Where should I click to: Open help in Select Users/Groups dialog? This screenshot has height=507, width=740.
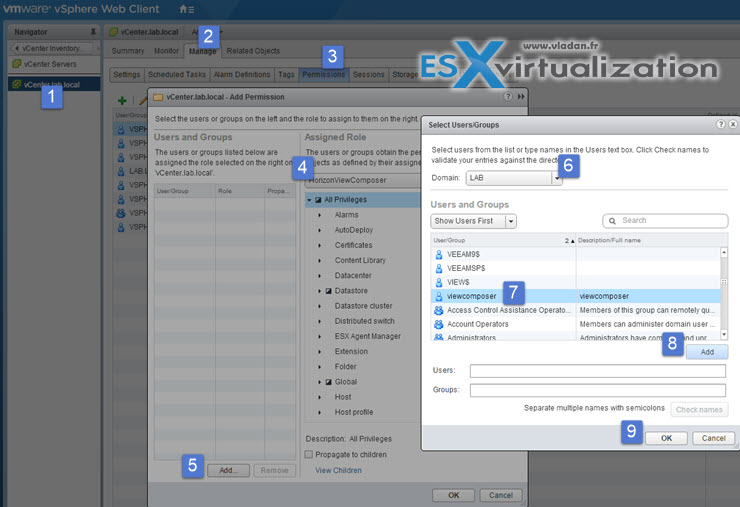tap(720, 124)
